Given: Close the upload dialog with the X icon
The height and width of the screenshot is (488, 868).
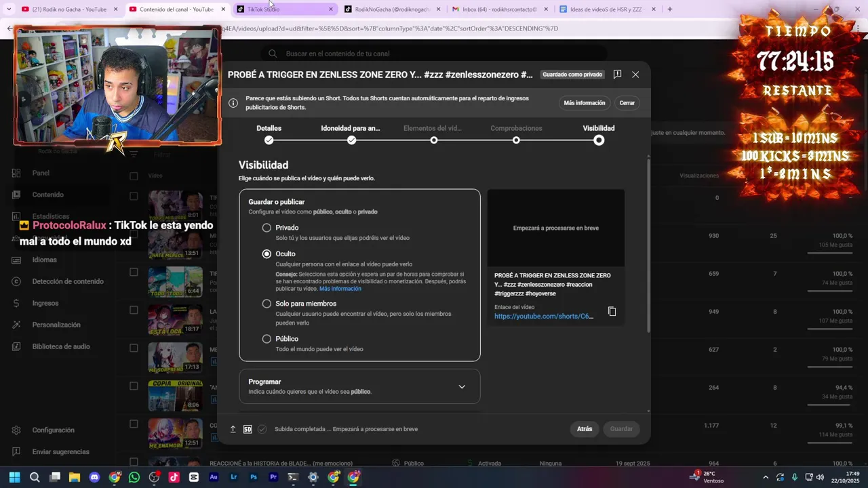Looking at the screenshot, I should [x=635, y=75].
